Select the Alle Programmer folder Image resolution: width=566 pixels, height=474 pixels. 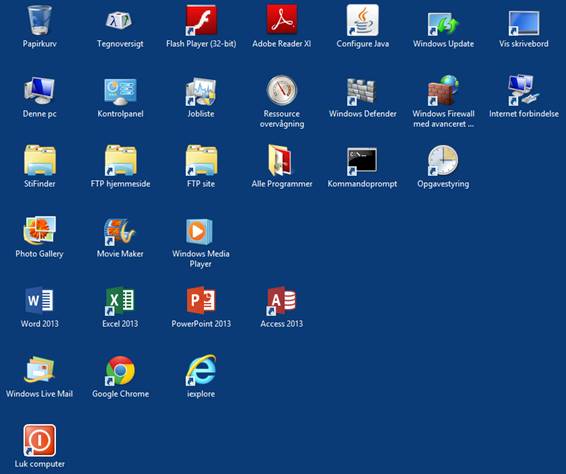coord(279,160)
